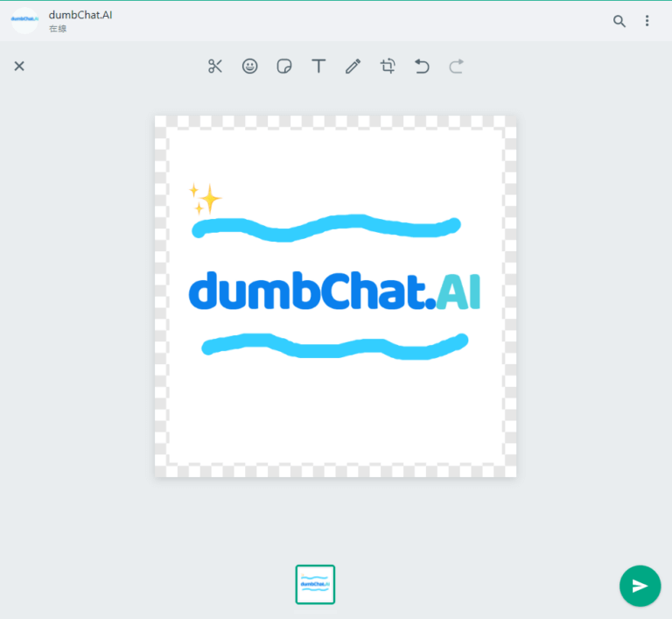Click the redo arrow
The width and height of the screenshot is (672, 619).
[x=456, y=67]
